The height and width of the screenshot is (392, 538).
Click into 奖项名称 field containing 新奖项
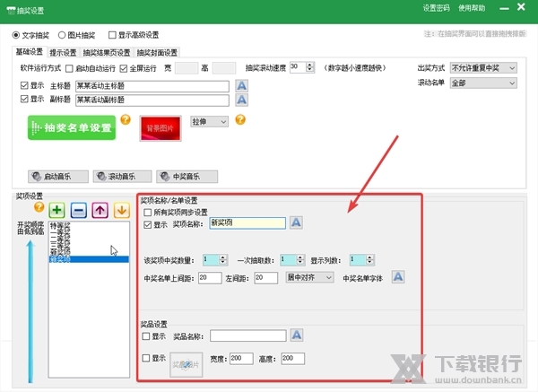coord(247,222)
